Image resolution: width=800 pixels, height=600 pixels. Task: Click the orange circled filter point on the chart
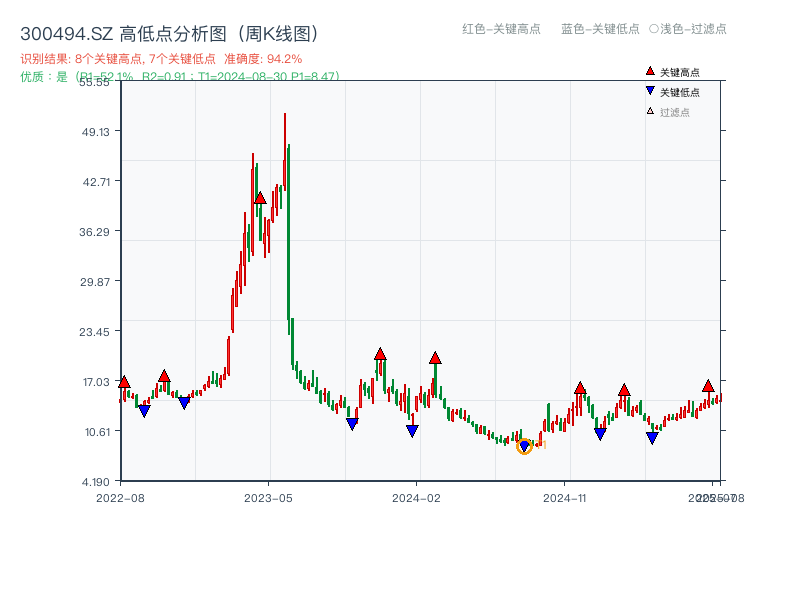[524, 446]
